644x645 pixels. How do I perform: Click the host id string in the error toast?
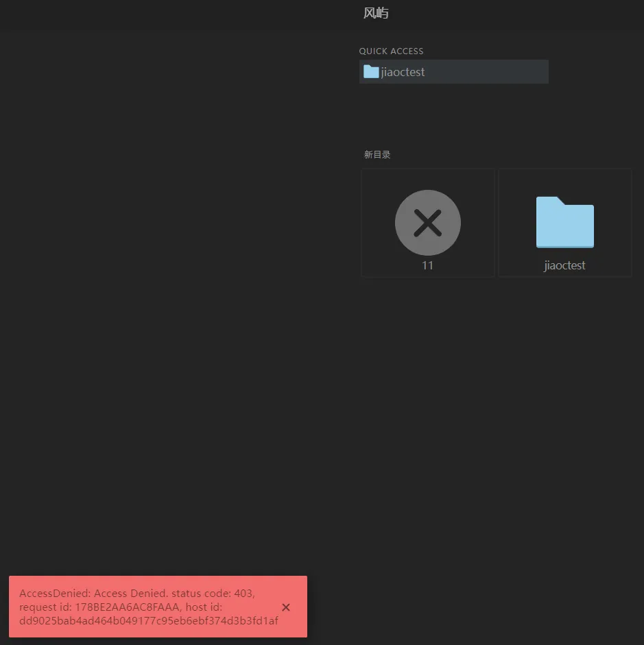(148, 621)
